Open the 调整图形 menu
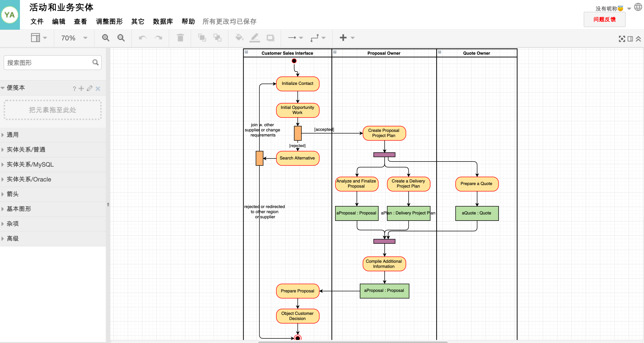The height and width of the screenshot is (343, 644). pos(109,21)
